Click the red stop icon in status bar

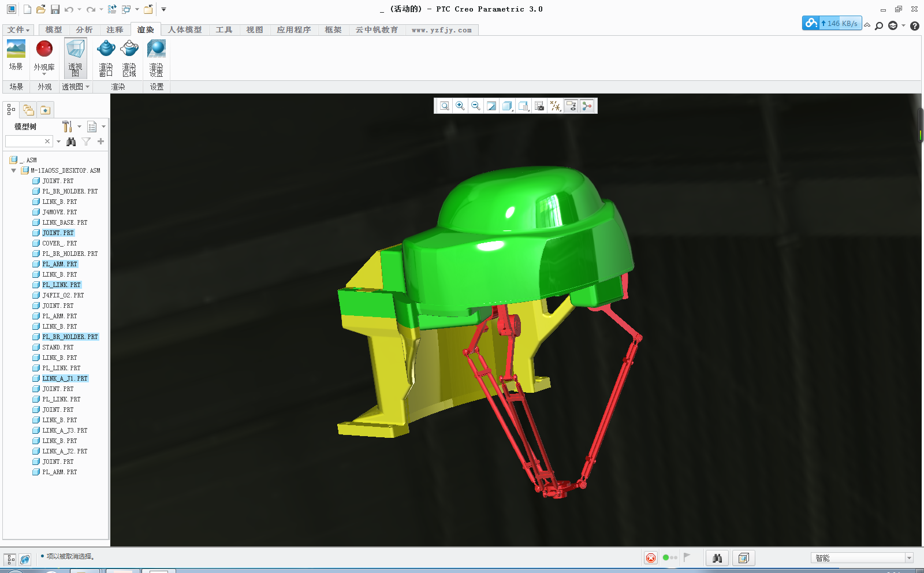[651, 558]
